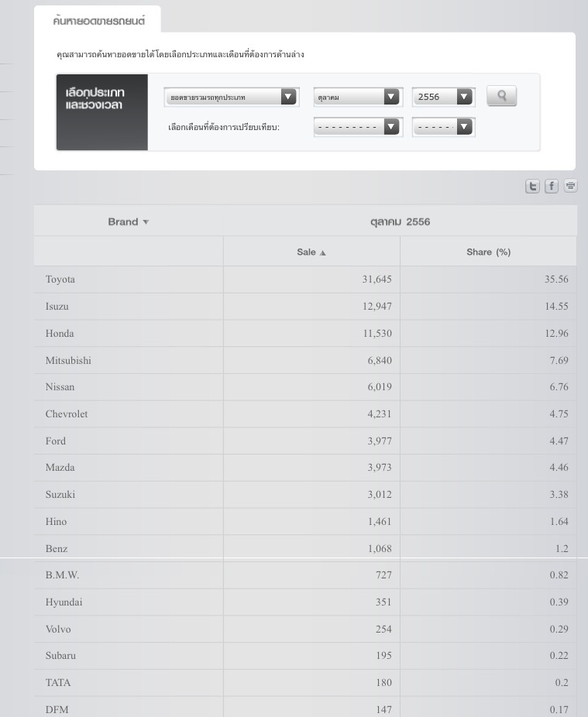Viewport: 588px width, 717px height.
Task: Click the Isuzu brand name
Action: point(57,307)
